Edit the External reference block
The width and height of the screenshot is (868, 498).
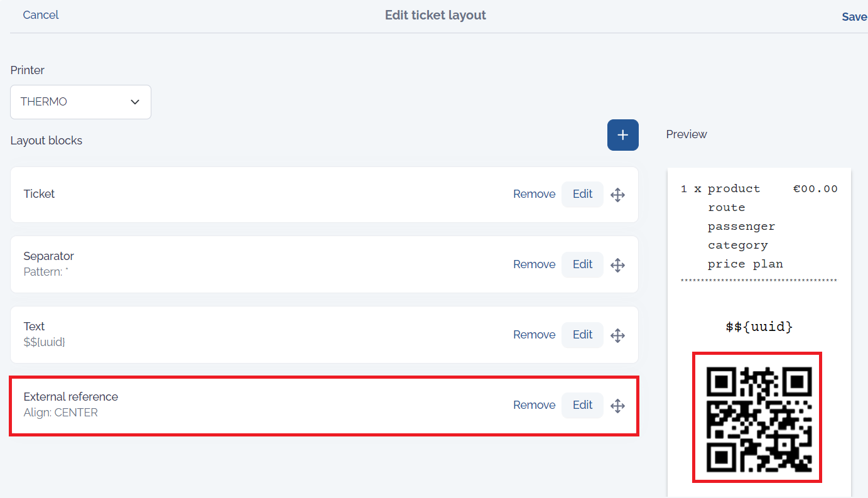click(582, 405)
